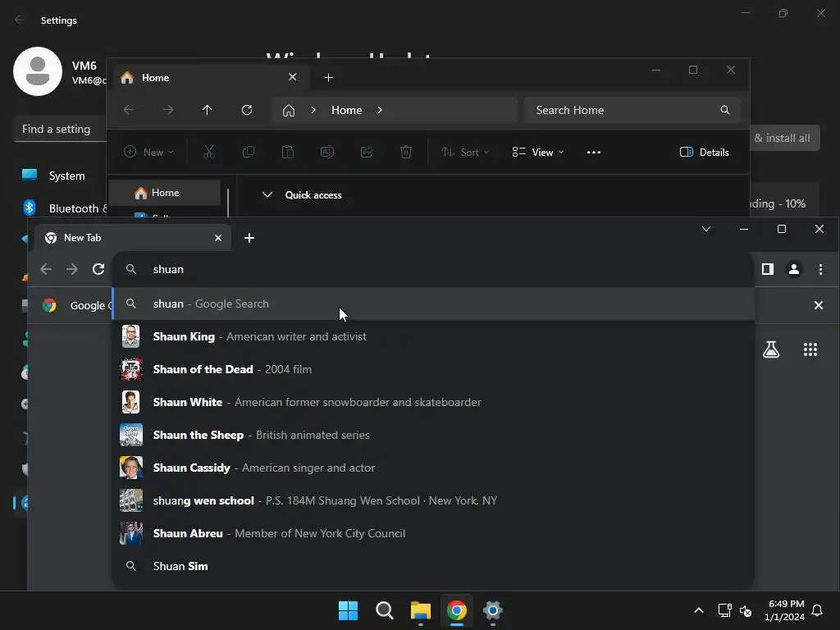Open File Explorer from taskbar
The height and width of the screenshot is (630, 840).
click(x=421, y=610)
